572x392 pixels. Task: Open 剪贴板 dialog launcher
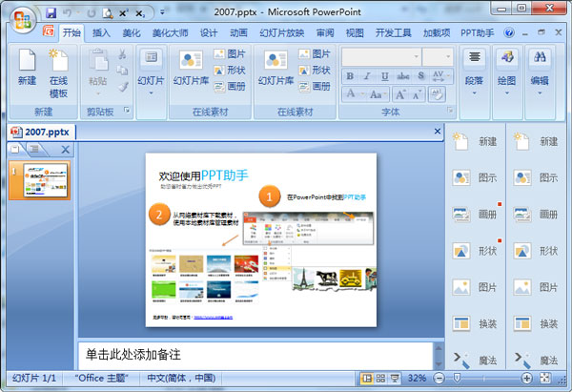[127, 110]
